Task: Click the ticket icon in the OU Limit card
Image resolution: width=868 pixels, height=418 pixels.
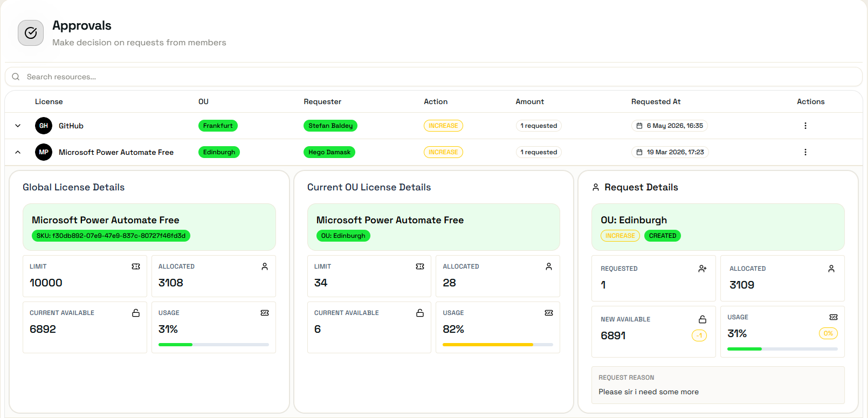Action: 420,266
